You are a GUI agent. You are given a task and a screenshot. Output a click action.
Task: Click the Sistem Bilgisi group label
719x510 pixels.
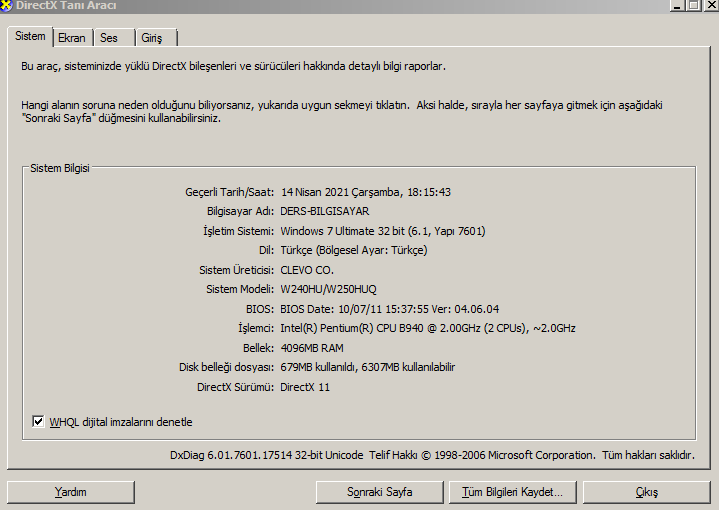[60, 168]
